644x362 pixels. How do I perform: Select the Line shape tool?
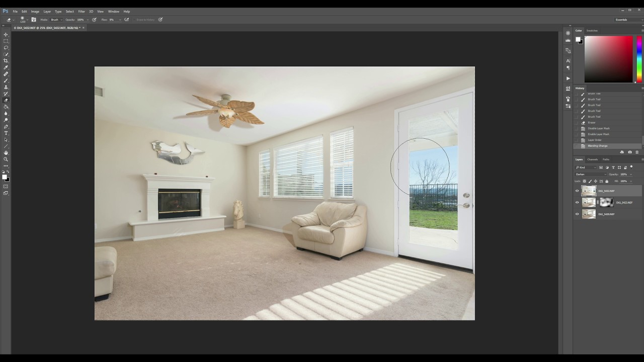(6, 146)
